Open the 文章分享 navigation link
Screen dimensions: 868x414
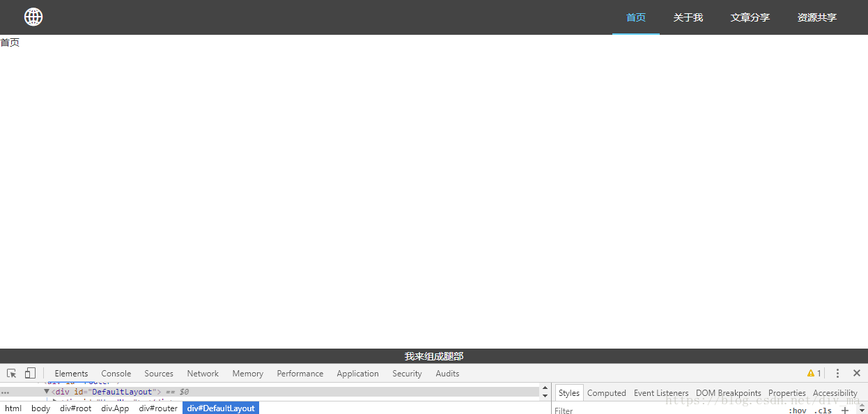750,17
